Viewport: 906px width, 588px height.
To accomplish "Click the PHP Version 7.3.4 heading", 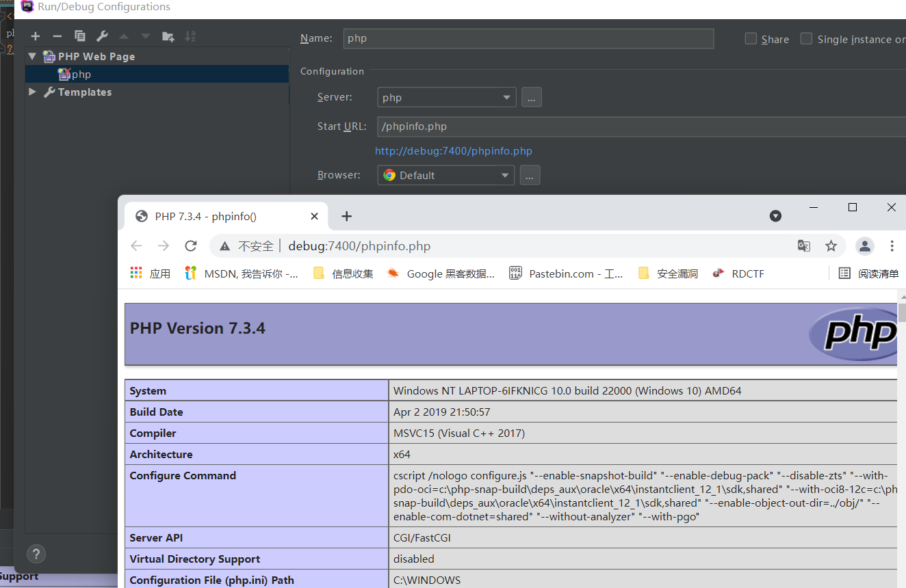I will click(x=198, y=328).
